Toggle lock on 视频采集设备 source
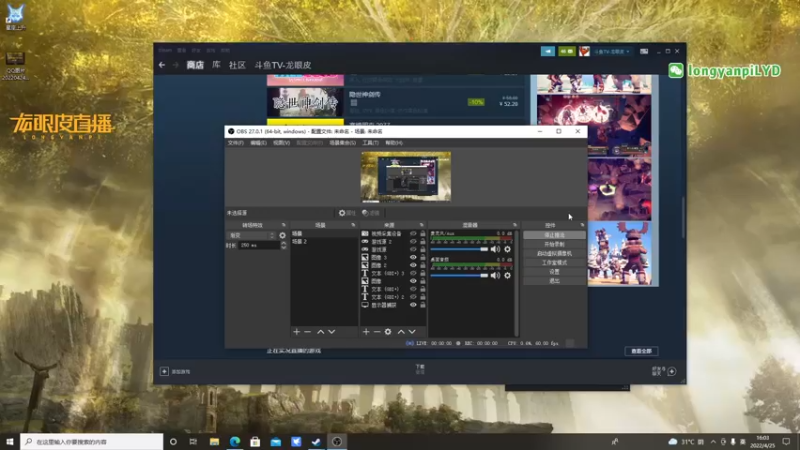The width and height of the screenshot is (800, 450). (422, 234)
